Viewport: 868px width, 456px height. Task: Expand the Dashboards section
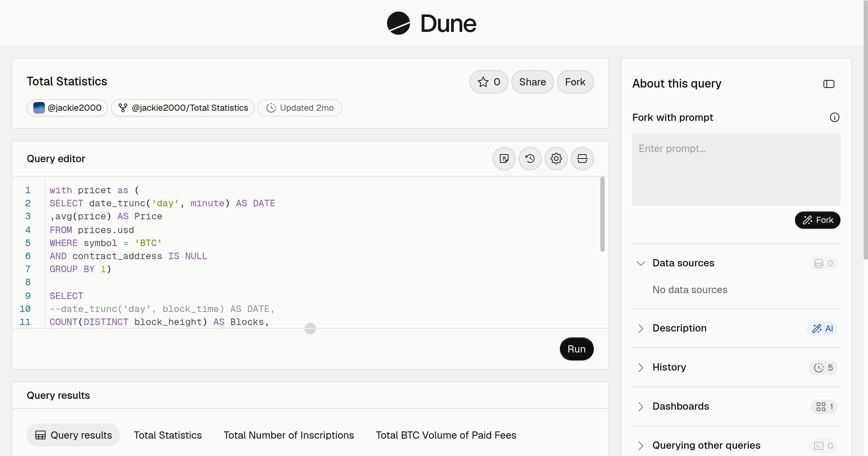click(x=641, y=406)
